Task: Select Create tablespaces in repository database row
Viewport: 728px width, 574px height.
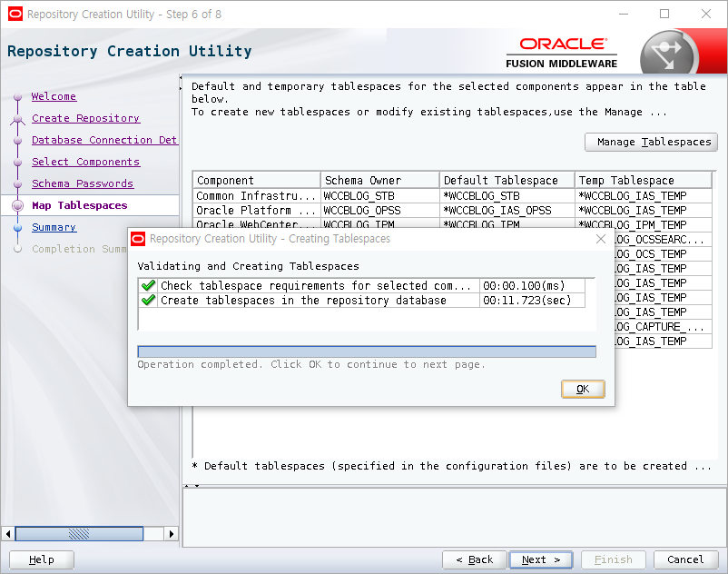Action: pos(303,301)
